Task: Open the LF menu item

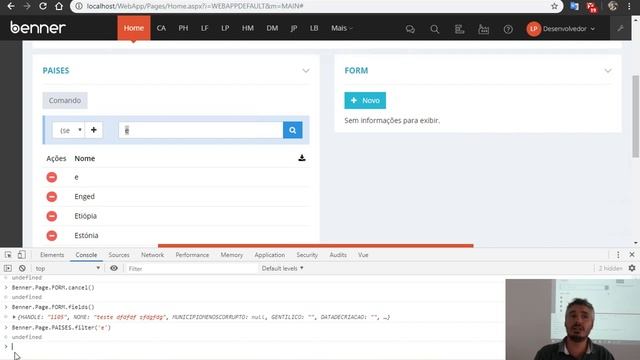Action: click(204, 28)
